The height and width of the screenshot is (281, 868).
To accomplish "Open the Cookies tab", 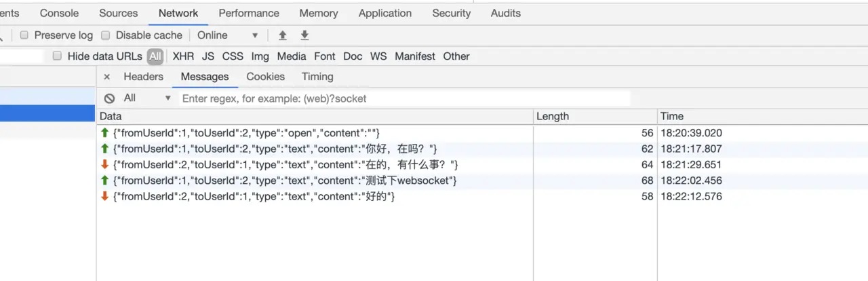I will point(265,77).
